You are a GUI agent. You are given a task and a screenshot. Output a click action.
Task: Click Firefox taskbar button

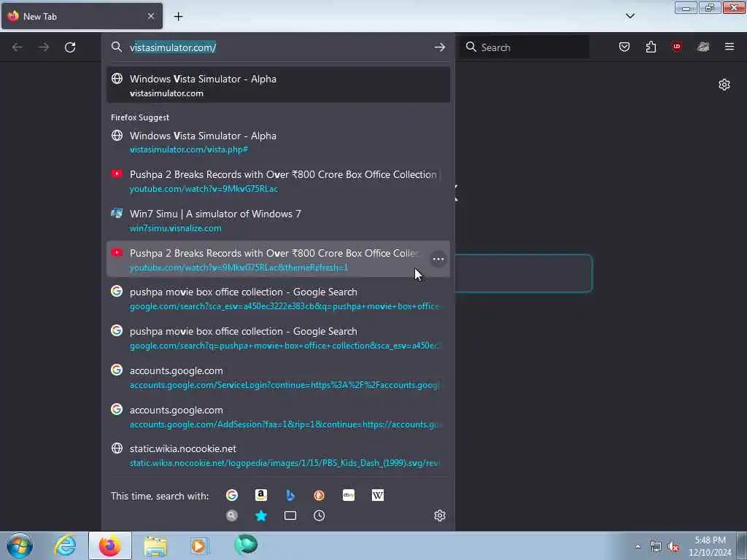click(x=110, y=545)
